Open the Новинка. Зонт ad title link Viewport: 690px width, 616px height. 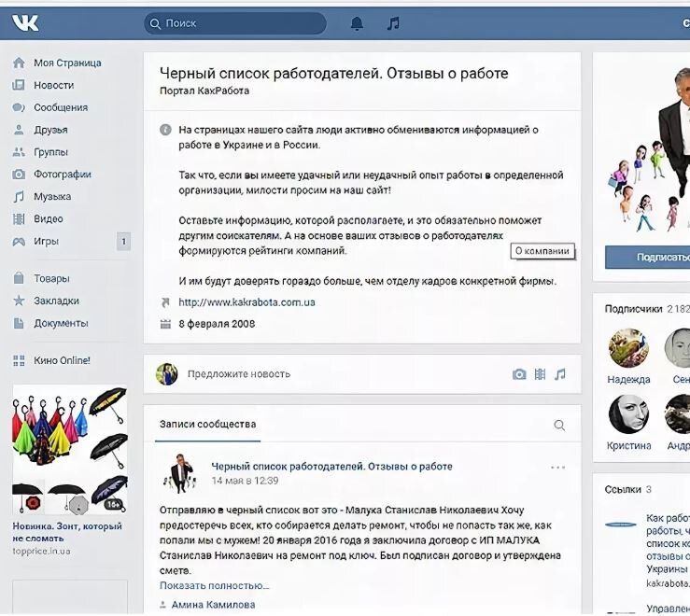67,532
